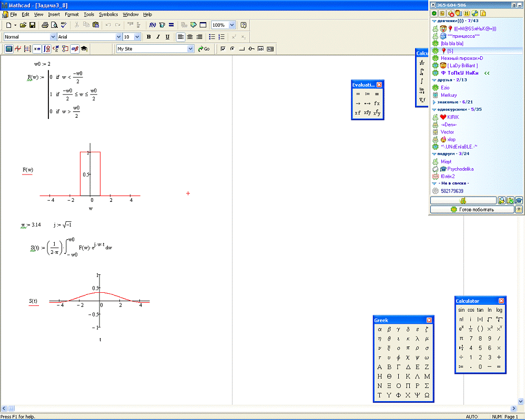
Task: Click the Save document icon
Action: point(32,25)
